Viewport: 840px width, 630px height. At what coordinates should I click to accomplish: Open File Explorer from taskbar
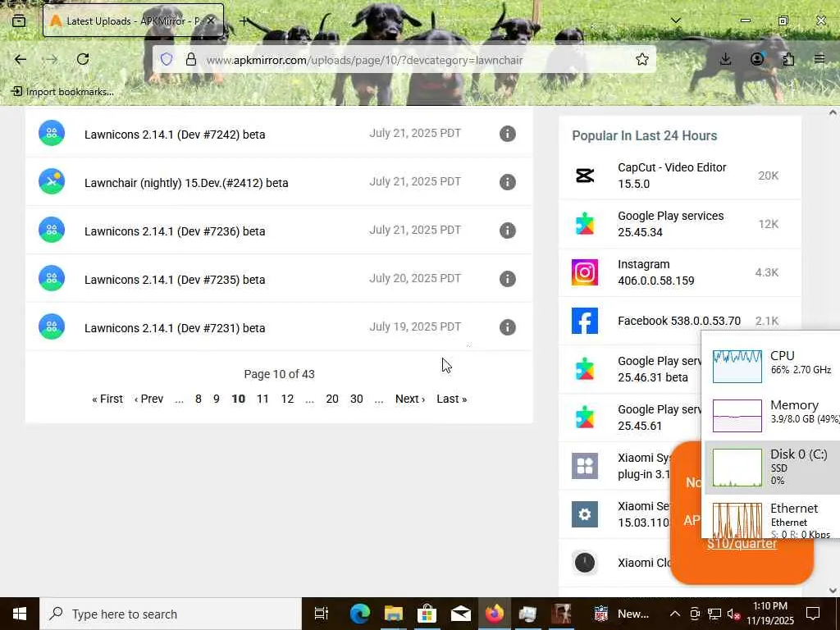(393, 614)
